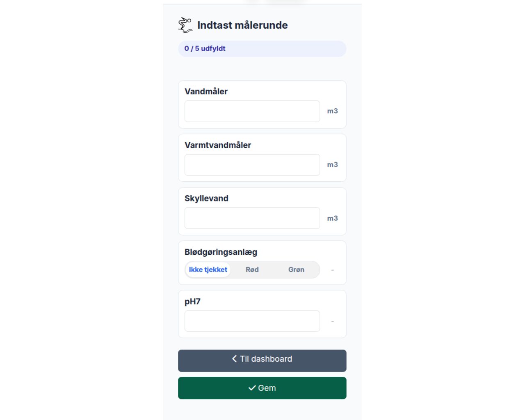
Task: Focus the Varmtvandmåler input field
Action: pos(252,165)
